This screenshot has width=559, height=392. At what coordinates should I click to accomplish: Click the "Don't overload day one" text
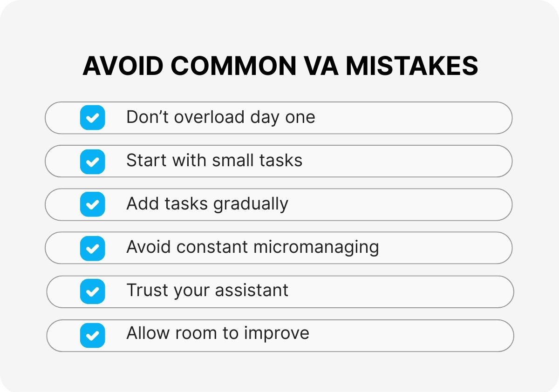[x=220, y=117]
